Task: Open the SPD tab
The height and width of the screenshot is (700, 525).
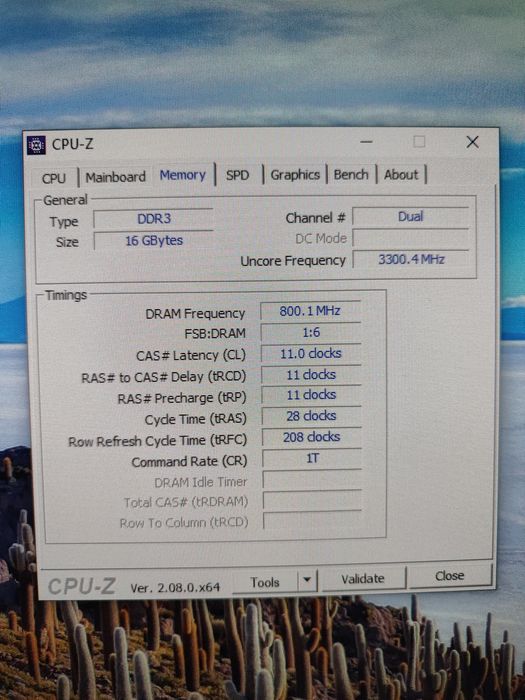Action: pyautogui.click(x=237, y=175)
